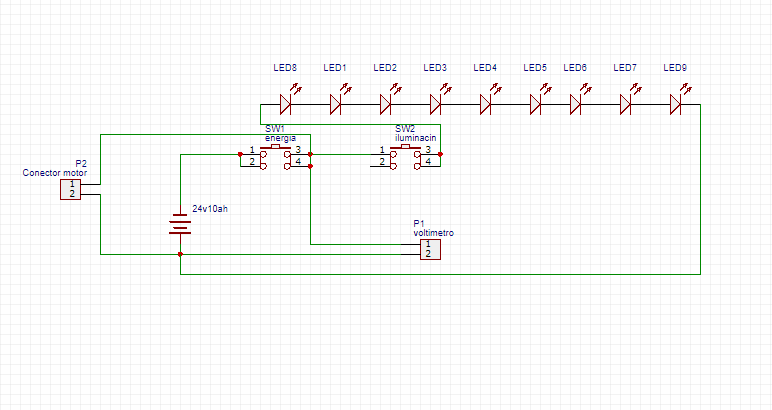Select the "voltimetro" name label
The width and height of the screenshot is (772, 410).
point(434,232)
